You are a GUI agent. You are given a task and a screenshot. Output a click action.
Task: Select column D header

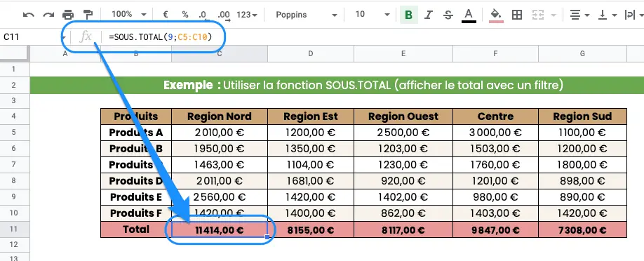(x=311, y=53)
